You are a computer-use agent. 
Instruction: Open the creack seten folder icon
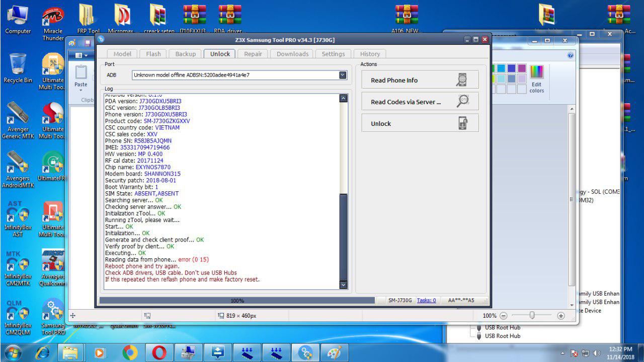[158, 19]
